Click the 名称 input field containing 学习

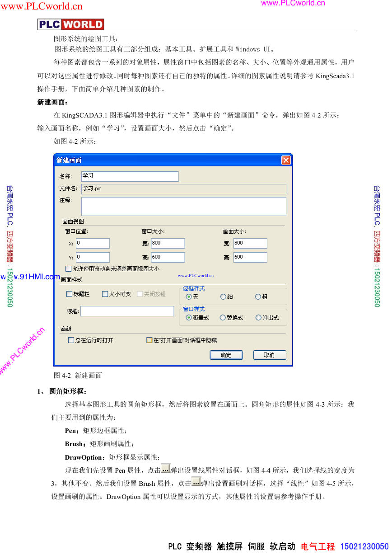click(130, 176)
